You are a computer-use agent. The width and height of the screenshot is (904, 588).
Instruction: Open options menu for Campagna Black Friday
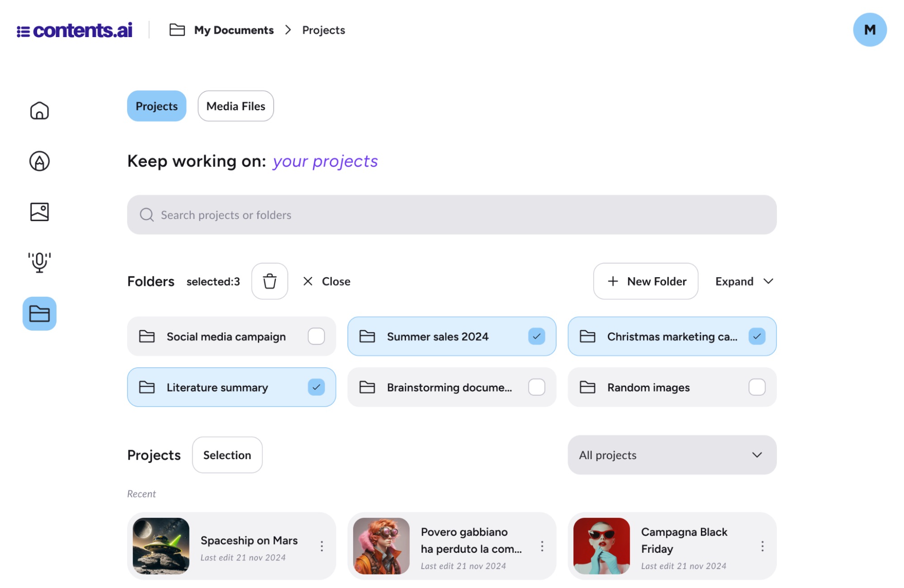coord(762,546)
